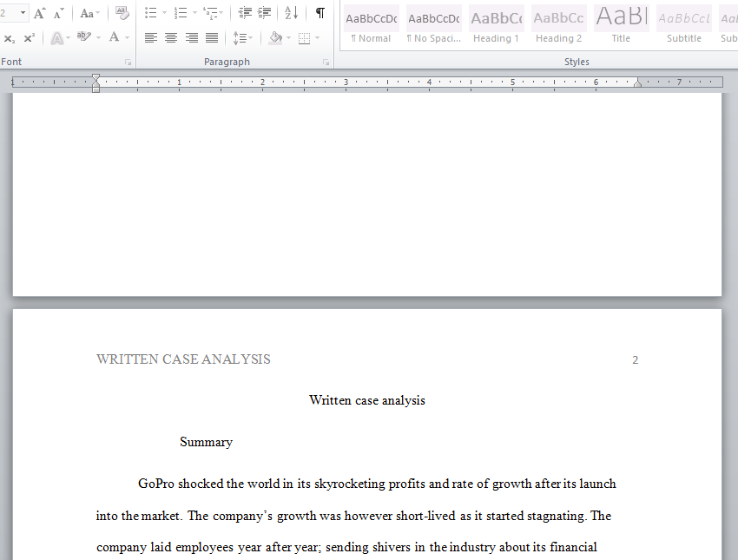Image resolution: width=738 pixels, height=560 pixels.
Task: Apply the Title style
Action: [622, 25]
